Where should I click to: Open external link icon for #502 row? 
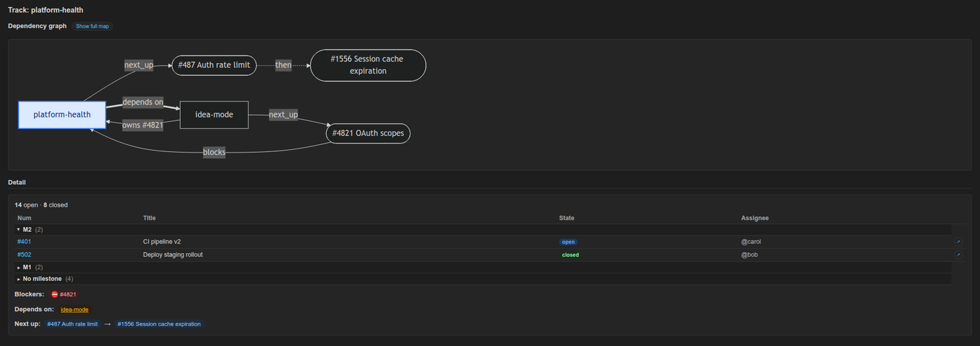(958, 255)
